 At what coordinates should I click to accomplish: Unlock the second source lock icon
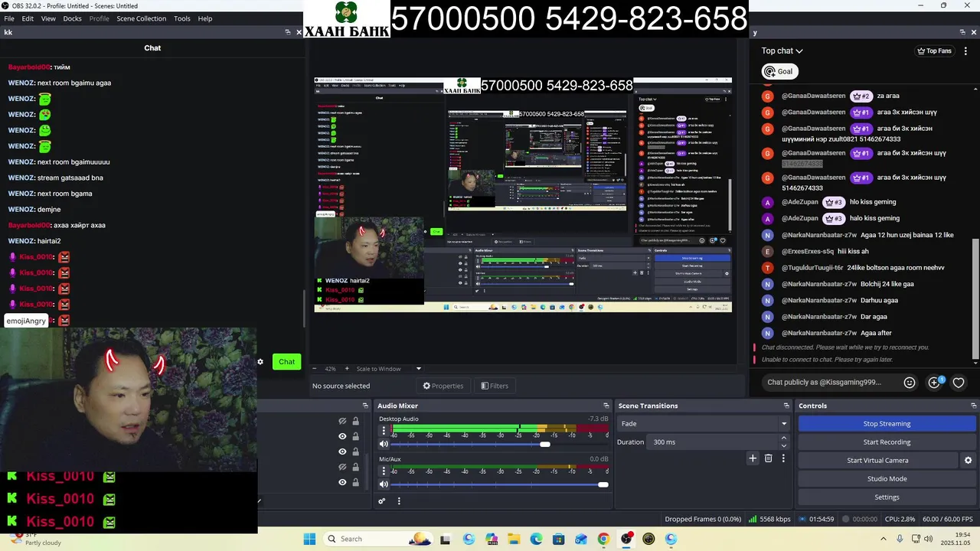click(x=355, y=436)
